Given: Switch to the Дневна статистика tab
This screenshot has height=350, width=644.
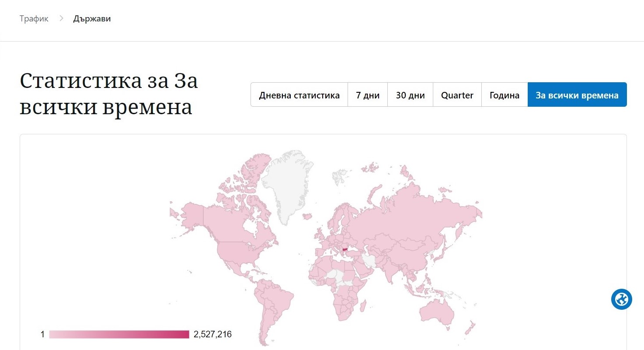Looking at the screenshot, I should pyautogui.click(x=299, y=95).
